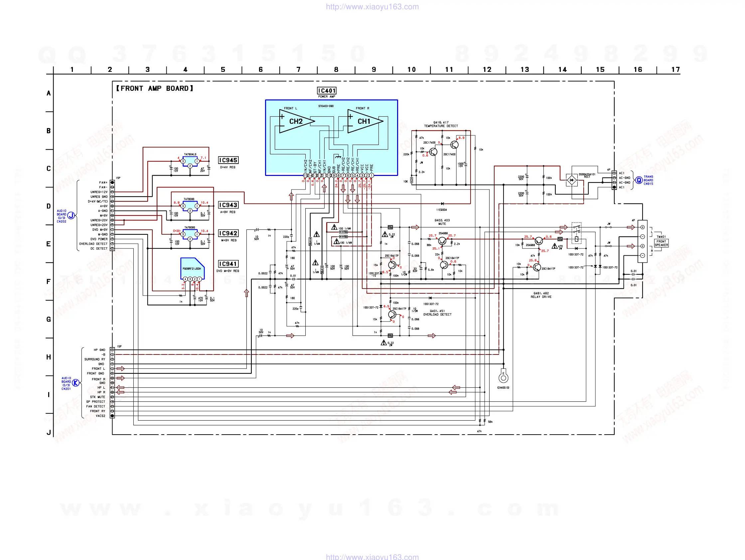Click the IC945 D+4V REG label
Viewport: 745px width, 560px height.
[228, 160]
